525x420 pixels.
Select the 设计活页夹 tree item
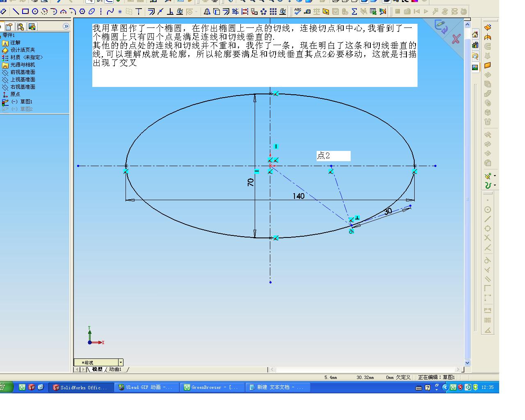(23, 50)
